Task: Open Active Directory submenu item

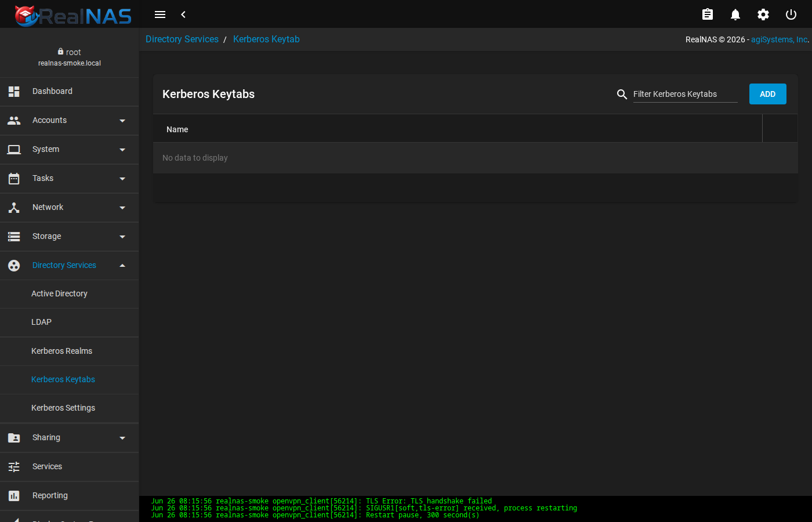Action: tap(70, 294)
